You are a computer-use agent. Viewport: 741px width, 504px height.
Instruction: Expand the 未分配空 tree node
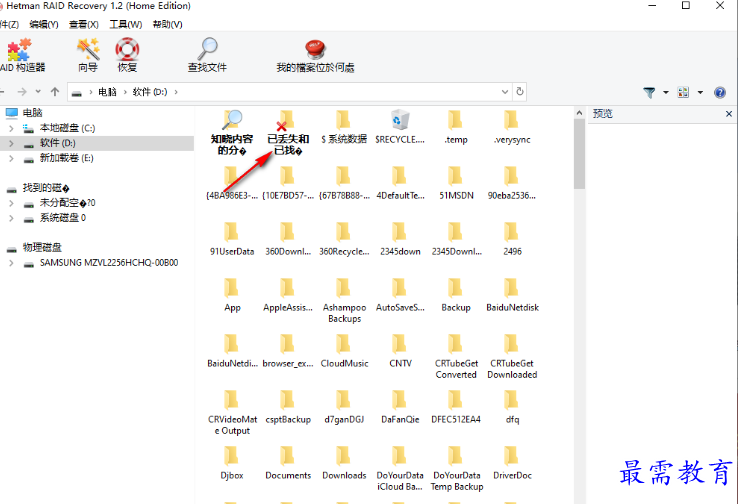point(11,203)
